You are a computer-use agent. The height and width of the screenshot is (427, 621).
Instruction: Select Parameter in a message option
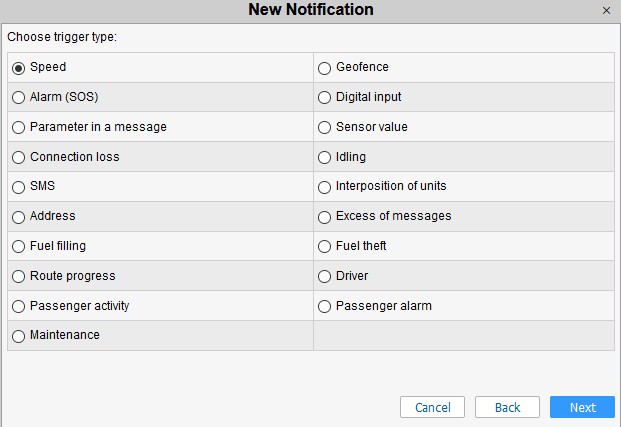point(19,128)
